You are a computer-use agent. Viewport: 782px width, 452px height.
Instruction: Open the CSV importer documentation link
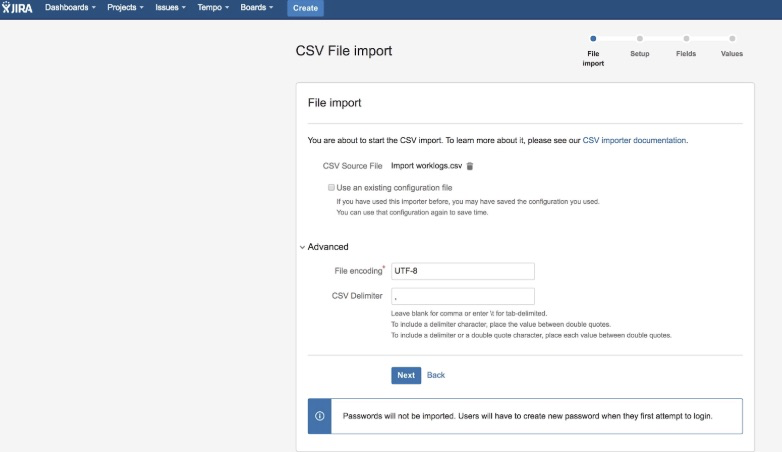click(634, 141)
